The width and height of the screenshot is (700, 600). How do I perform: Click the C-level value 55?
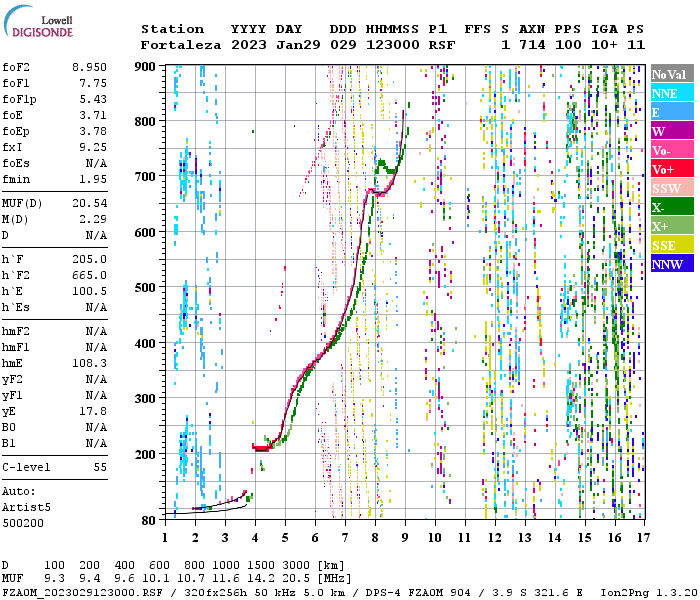[x=100, y=467]
